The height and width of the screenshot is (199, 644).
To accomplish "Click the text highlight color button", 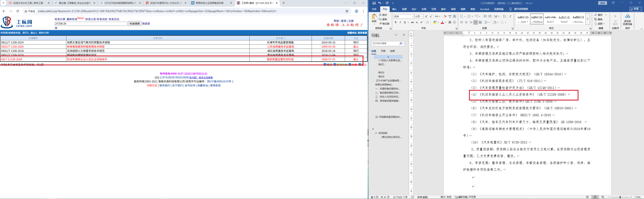I will (x=435, y=22).
